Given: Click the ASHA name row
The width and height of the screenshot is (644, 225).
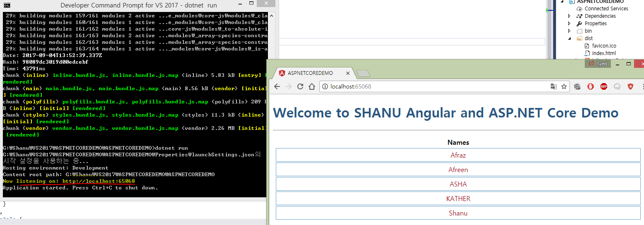Looking at the screenshot, I should 458,184.
